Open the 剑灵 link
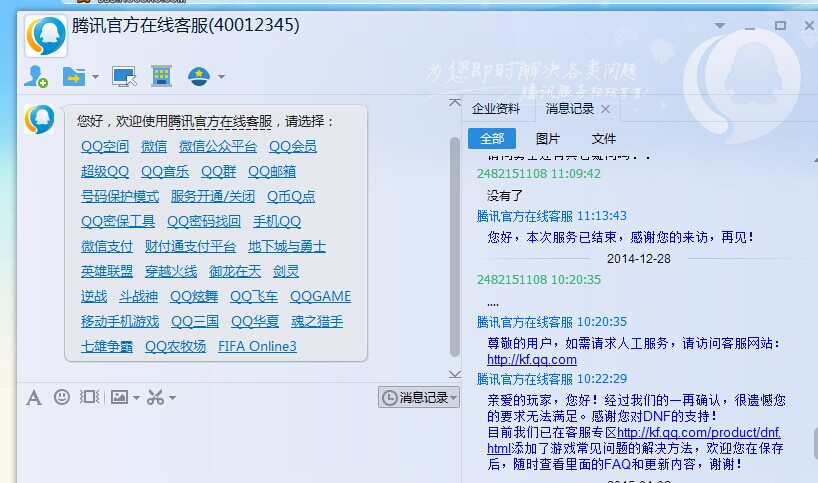Image resolution: width=818 pixels, height=483 pixels. point(286,271)
